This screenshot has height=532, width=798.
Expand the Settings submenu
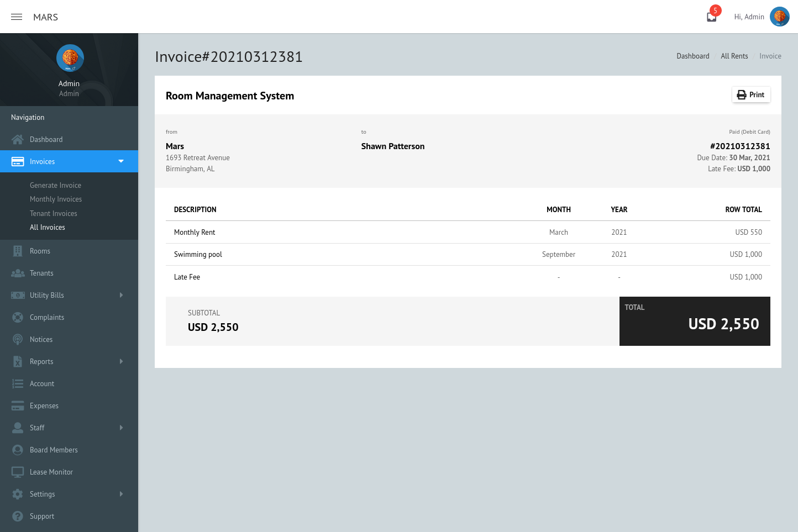(x=121, y=494)
